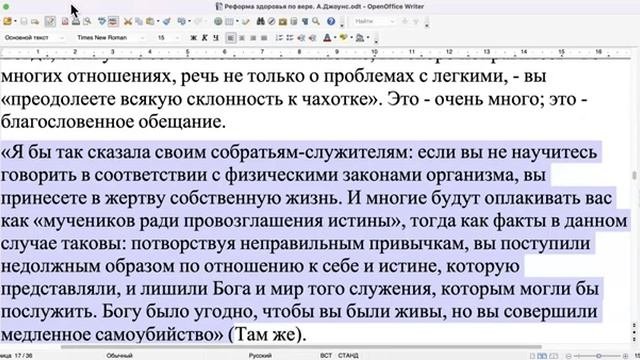Open the Paste options dropdown arrow

[x=158, y=21]
